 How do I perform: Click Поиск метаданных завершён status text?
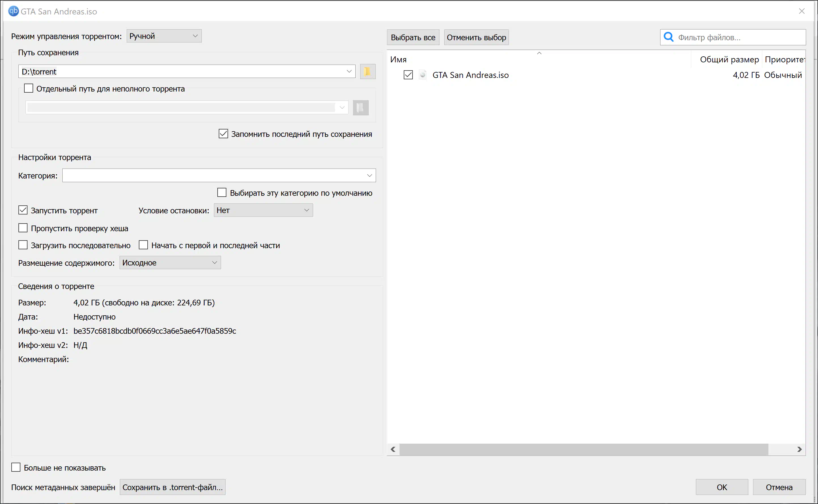63,487
